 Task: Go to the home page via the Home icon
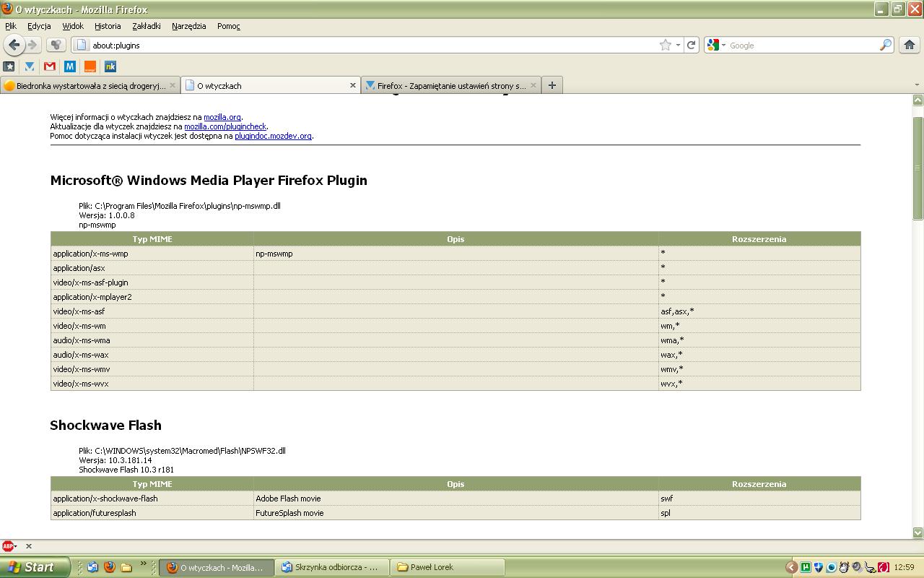click(x=910, y=45)
